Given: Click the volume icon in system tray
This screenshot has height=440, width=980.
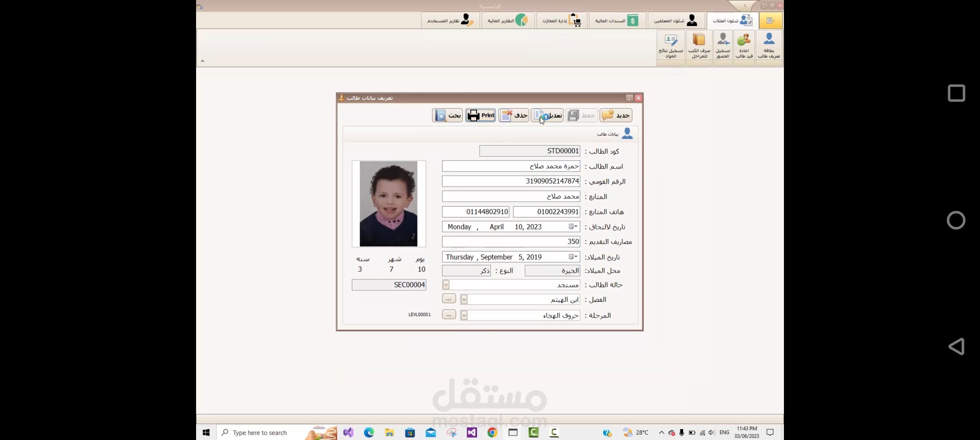Looking at the screenshot, I should [712, 433].
